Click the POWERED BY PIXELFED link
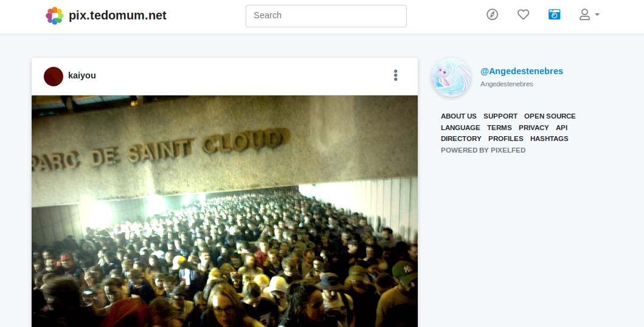The width and height of the screenshot is (644, 327). 483,150
